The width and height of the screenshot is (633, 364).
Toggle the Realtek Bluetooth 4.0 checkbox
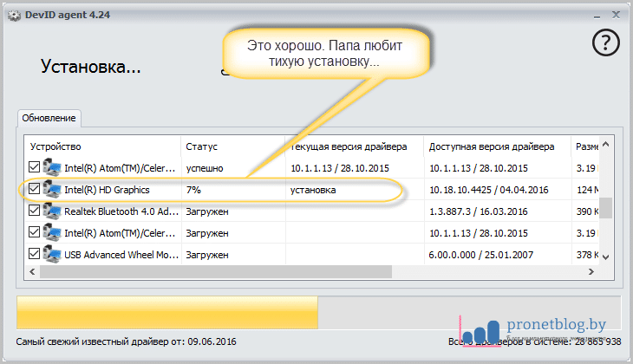[x=35, y=211]
